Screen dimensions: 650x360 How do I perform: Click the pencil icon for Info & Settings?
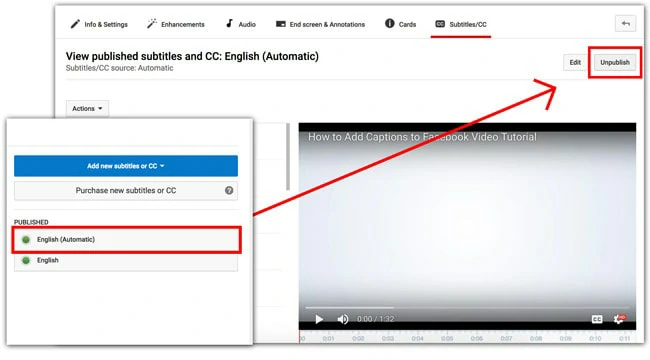(75, 24)
